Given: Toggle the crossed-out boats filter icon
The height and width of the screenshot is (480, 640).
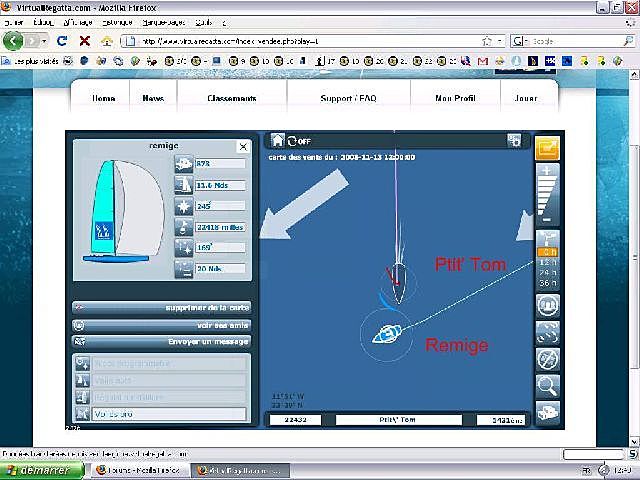Looking at the screenshot, I should (547, 360).
